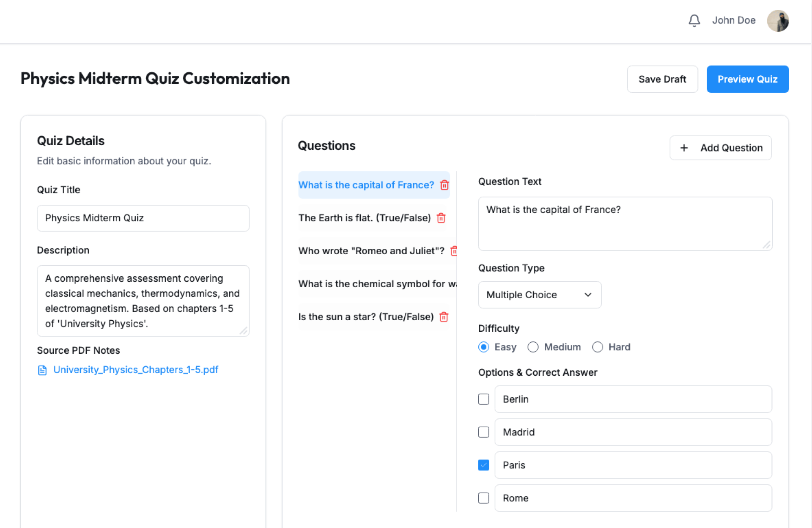
Task: Set difficulty to Medium
Action: point(533,347)
